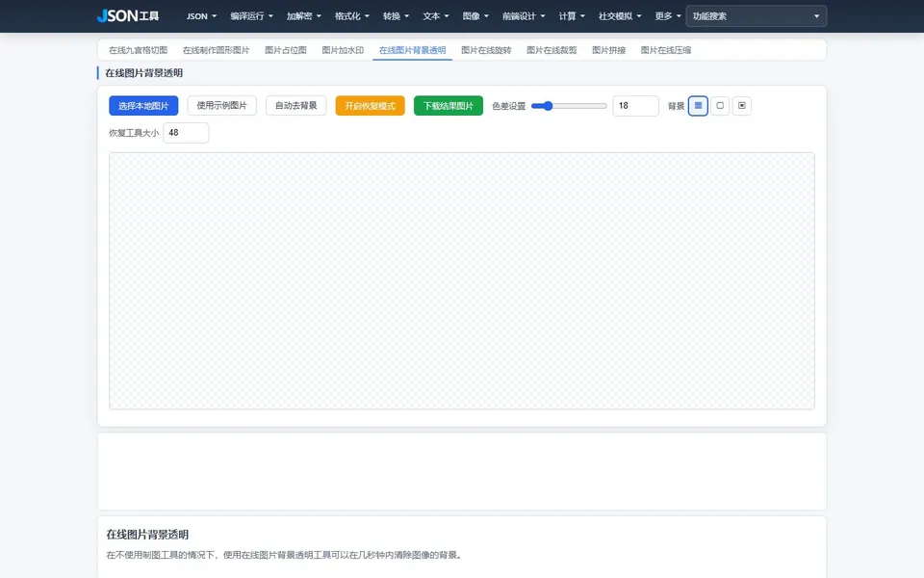The height and width of the screenshot is (578, 924).
Task: Open the 图像 dropdown menu
Action: click(x=475, y=16)
